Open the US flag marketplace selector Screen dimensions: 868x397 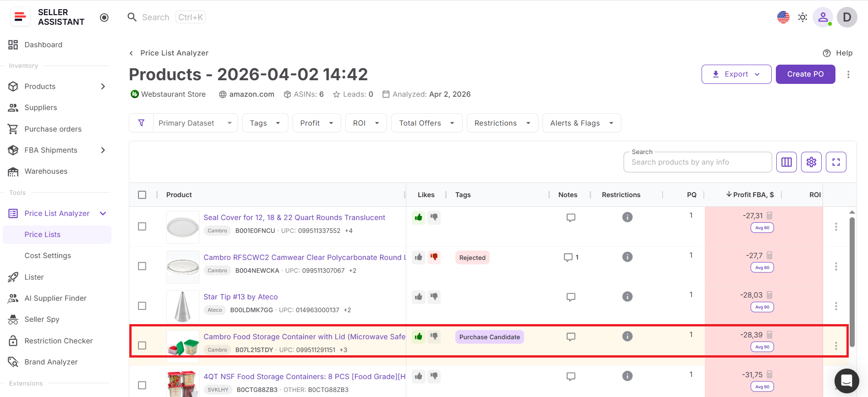pyautogui.click(x=783, y=17)
